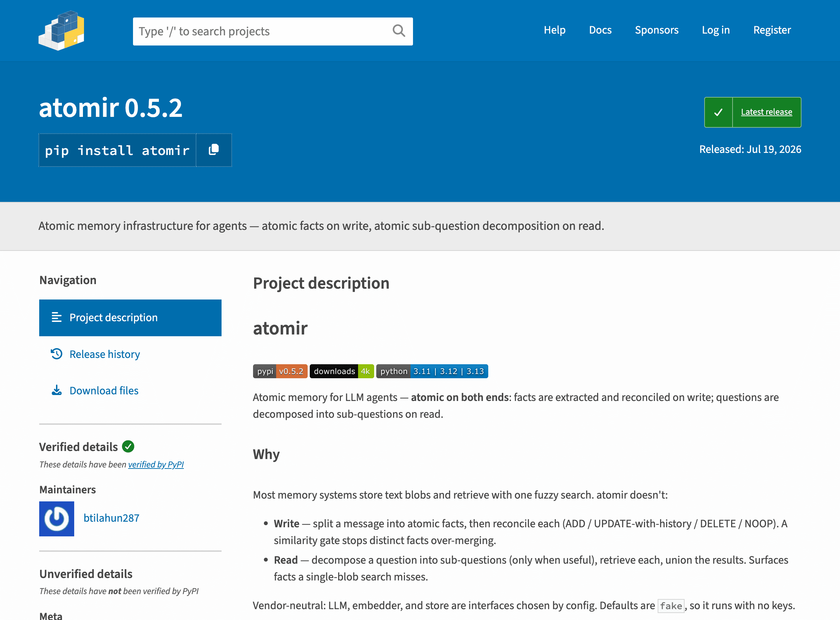Click the Atomic memory infrastructure summary line

coord(321,226)
